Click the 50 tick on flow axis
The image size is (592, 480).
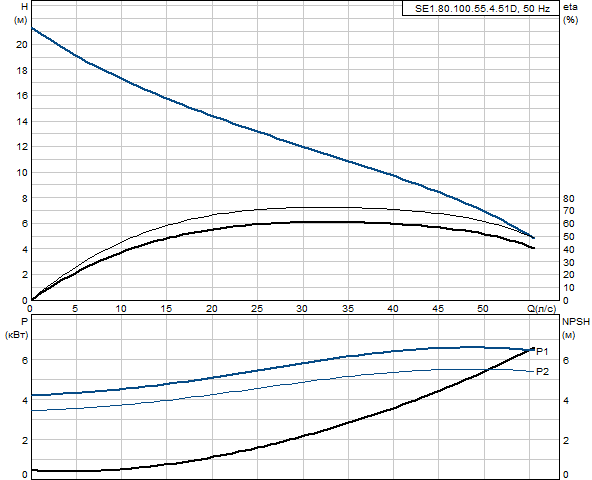(483, 309)
